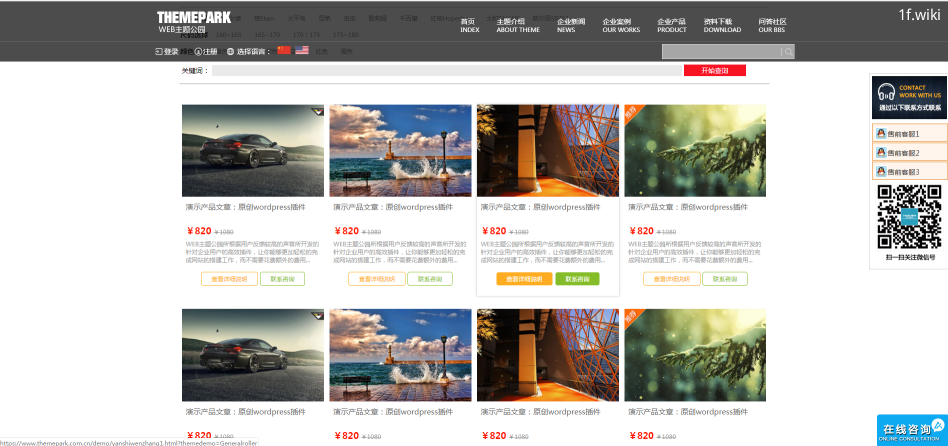Select the Chinese flag language icon
Image resolution: width=948 pixels, height=446 pixels.
(x=284, y=51)
